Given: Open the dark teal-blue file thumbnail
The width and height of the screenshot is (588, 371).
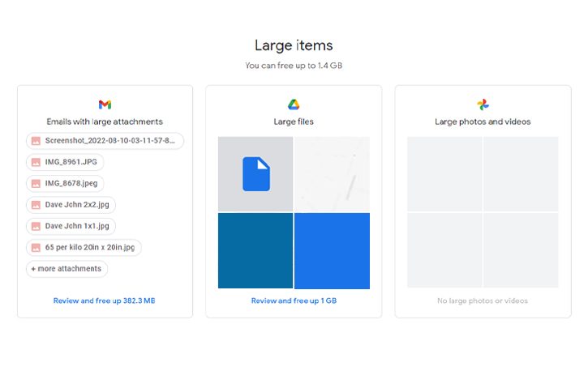Looking at the screenshot, I should pos(255,251).
